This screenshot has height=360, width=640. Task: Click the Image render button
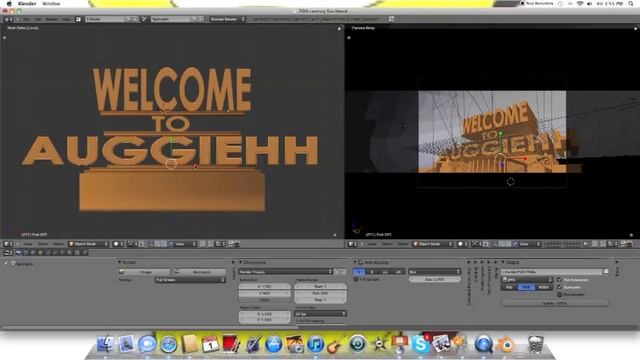144,272
